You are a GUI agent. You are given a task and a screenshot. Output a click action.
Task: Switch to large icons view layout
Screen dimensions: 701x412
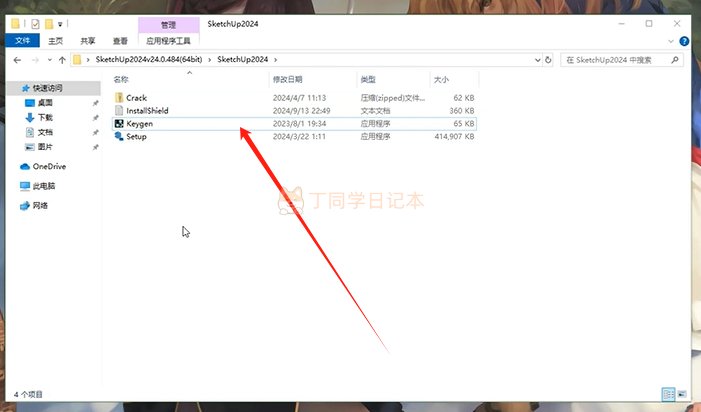(682, 394)
